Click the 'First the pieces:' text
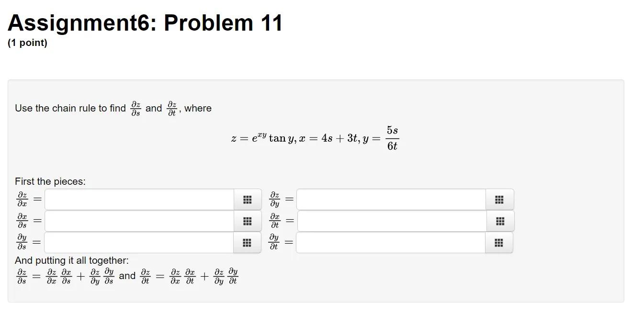This screenshot has width=644, height=314. (50, 181)
